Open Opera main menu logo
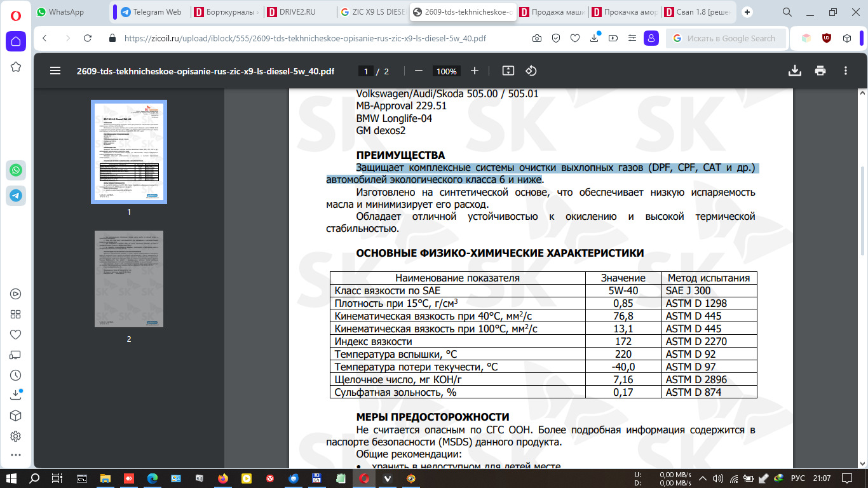The height and width of the screenshot is (488, 868). click(16, 15)
